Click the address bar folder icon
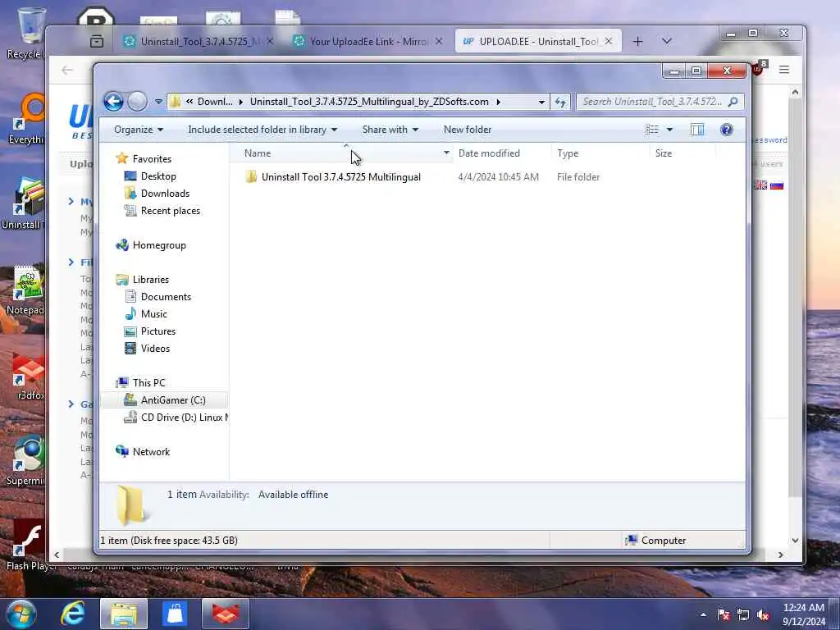 [176, 101]
